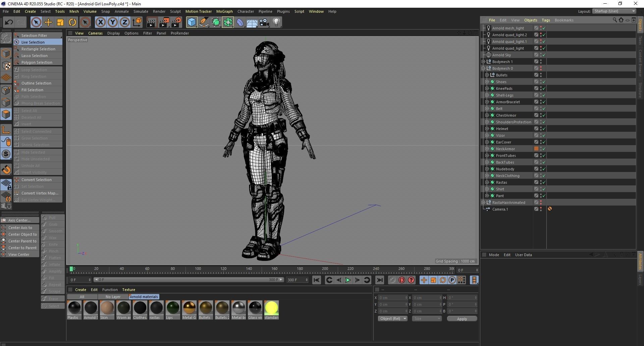This screenshot has width=644, height=346.
Task: Collapse Bodymesh 0 hierarchy
Action: 483,68
